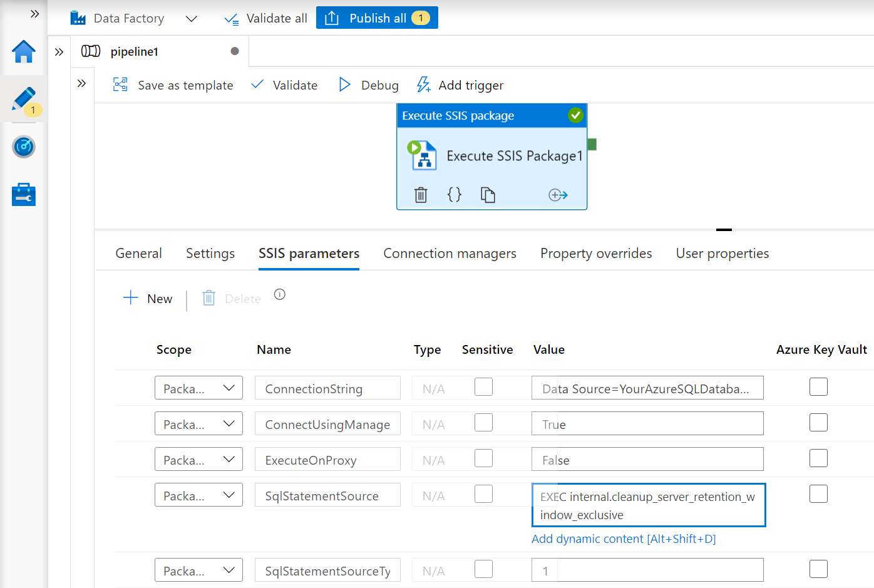874x588 pixels.
Task: Open the Author pencil icon in sidebar
Action: [24, 99]
